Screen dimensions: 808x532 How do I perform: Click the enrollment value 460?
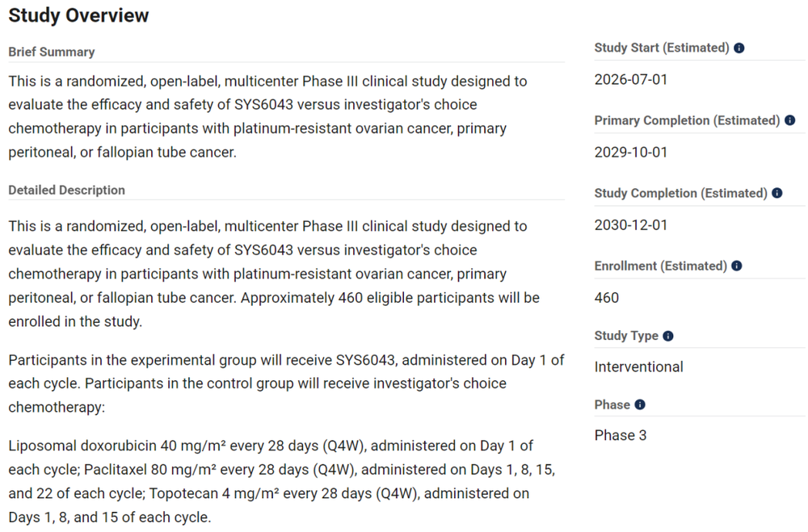pos(607,298)
